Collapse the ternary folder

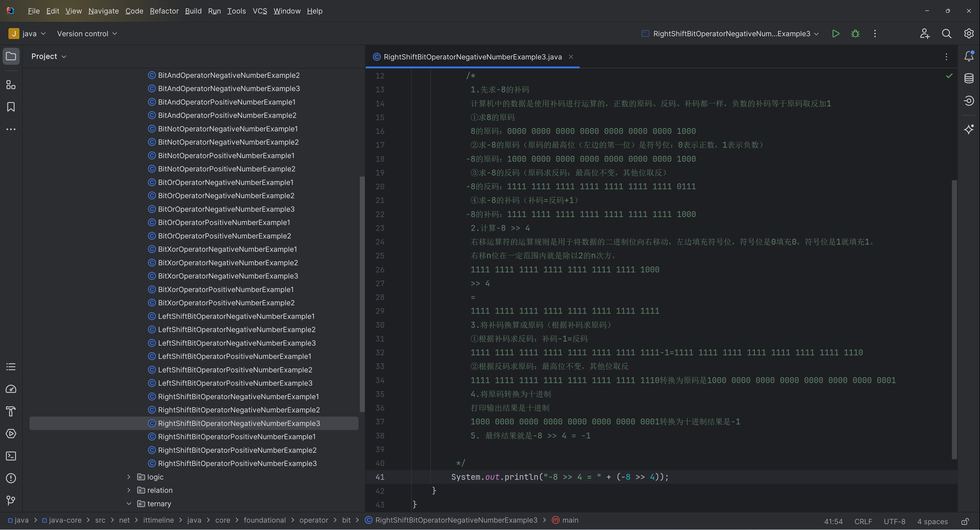[129, 503]
